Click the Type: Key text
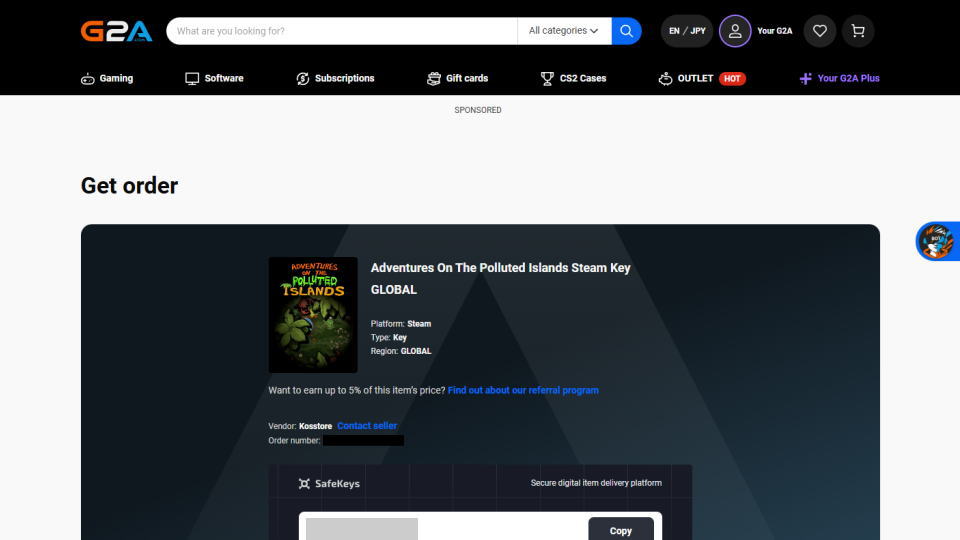This screenshot has height=540, width=960. coord(388,337)
